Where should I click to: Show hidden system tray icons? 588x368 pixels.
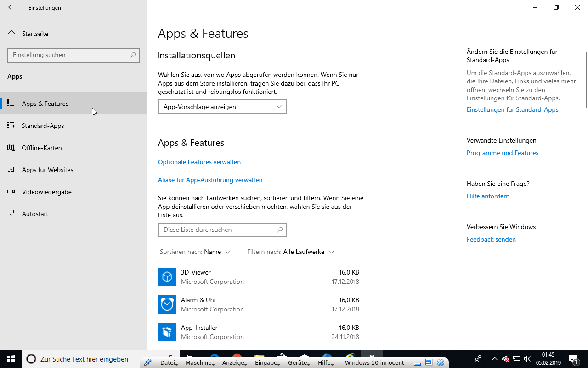click(494, 359)
